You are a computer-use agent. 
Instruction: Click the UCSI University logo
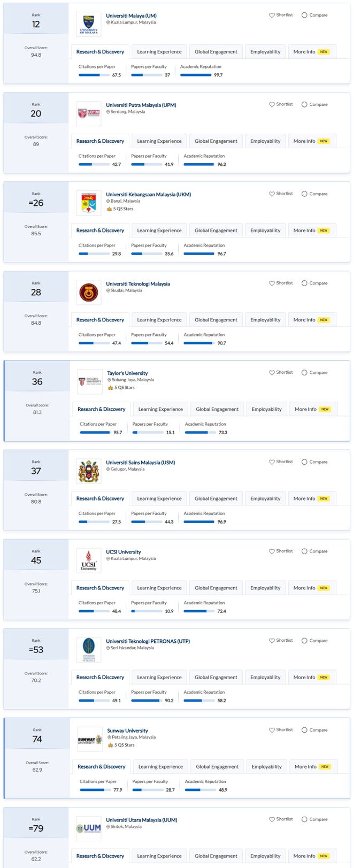(89, 560)
